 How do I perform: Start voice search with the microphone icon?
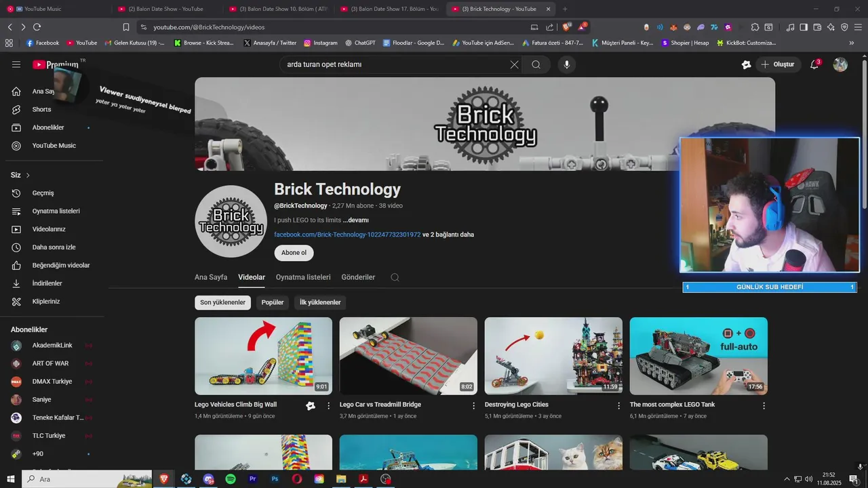[x=567, y=64]
